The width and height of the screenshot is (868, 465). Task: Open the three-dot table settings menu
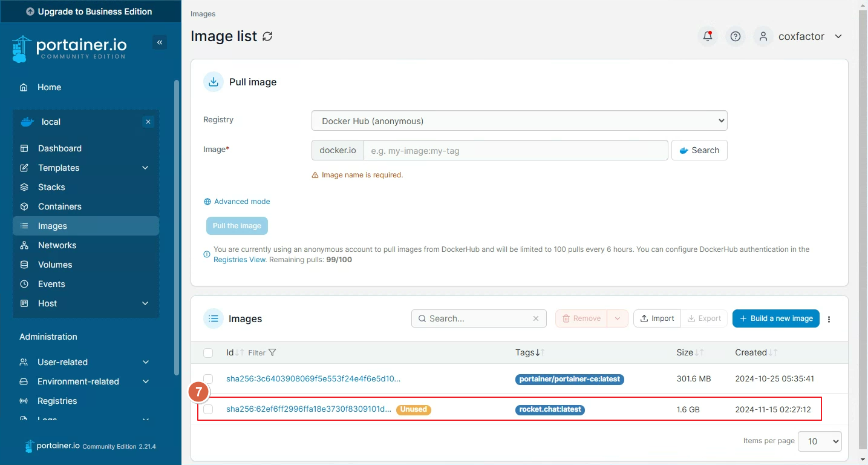click(x=829, y=319)
